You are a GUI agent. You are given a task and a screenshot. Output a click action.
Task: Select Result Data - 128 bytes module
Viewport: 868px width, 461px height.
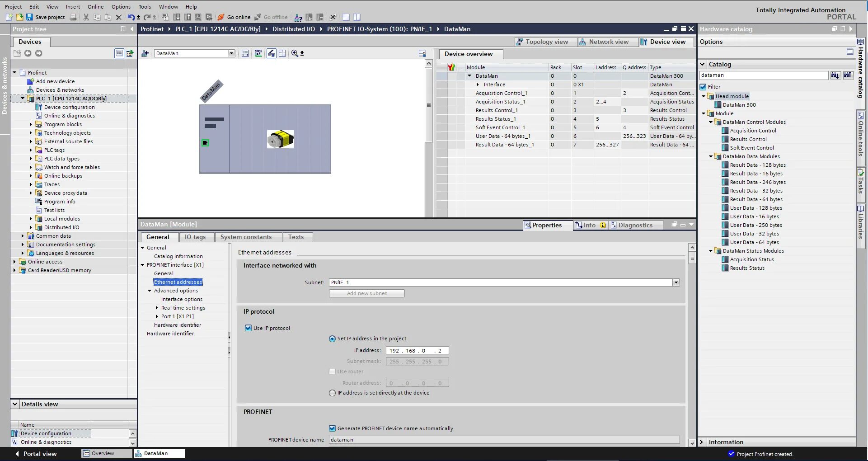tap(758, 165)
